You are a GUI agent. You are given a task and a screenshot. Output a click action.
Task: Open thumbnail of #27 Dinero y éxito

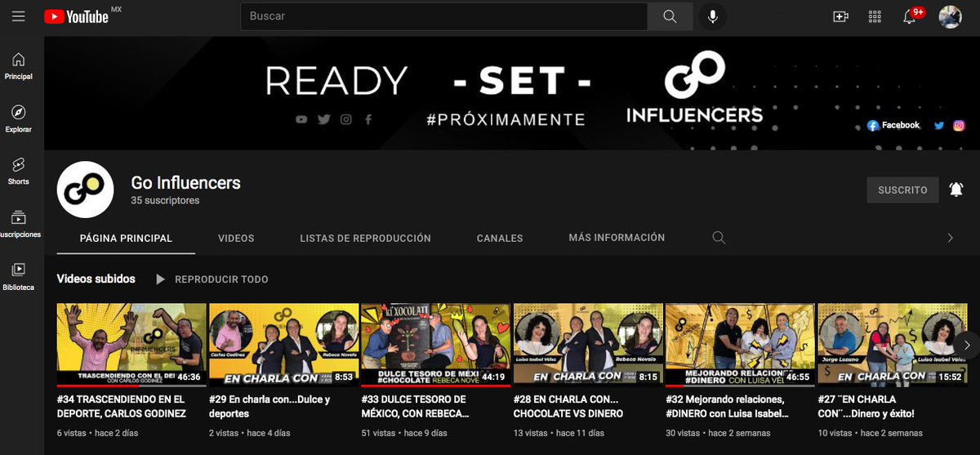tap(892, 345)
